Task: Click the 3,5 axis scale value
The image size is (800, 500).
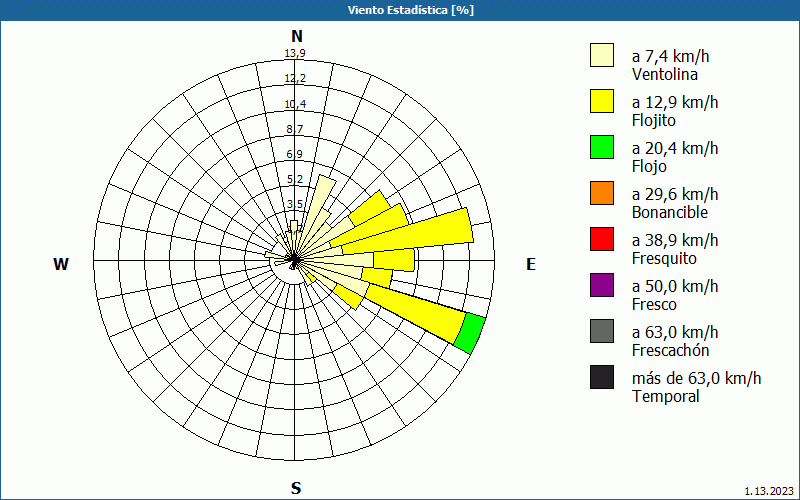Action: point(295,205)
